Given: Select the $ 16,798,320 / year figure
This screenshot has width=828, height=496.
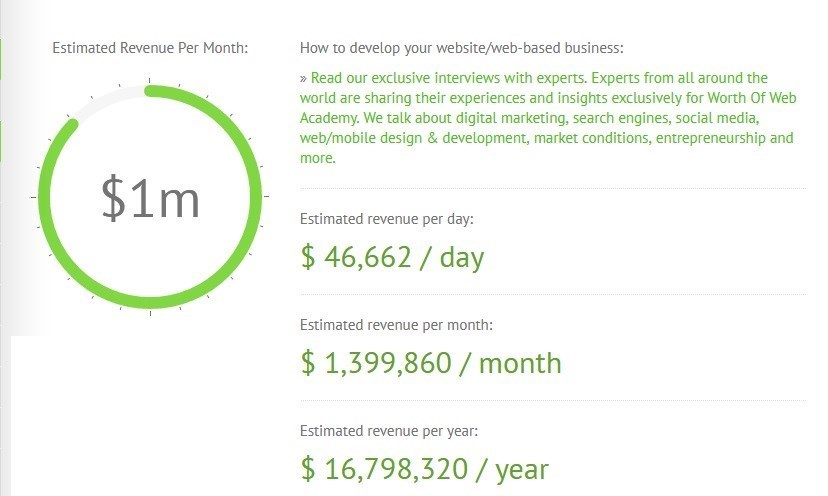Looking at the screenshot, I should click(x=425, y=468).
